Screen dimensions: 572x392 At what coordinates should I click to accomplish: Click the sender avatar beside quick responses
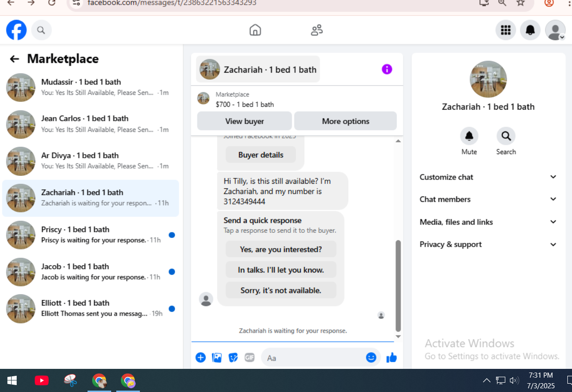(206, 299)
